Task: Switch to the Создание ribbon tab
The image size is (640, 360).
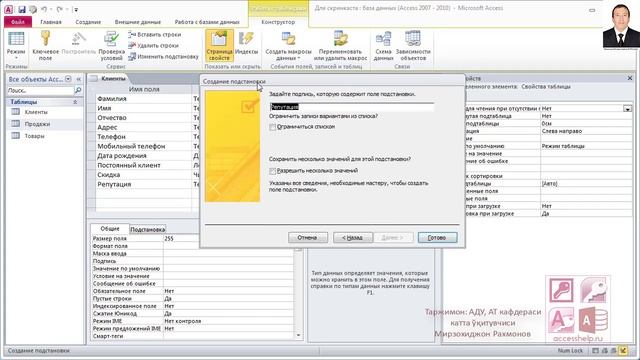Action: [88, 22]
